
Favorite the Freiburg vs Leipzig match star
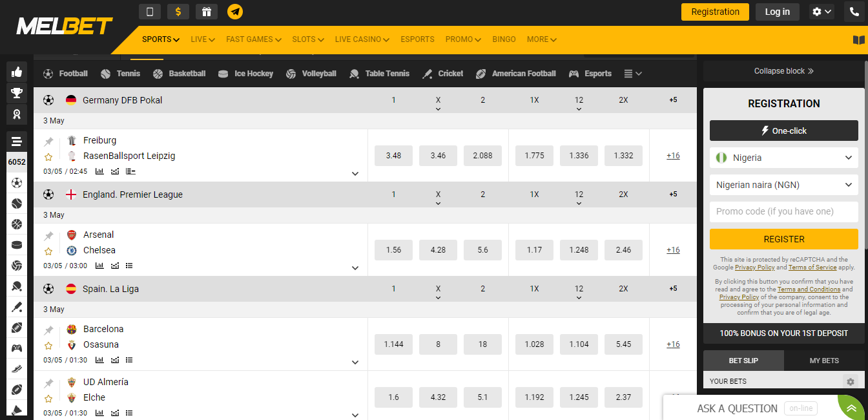48,157
